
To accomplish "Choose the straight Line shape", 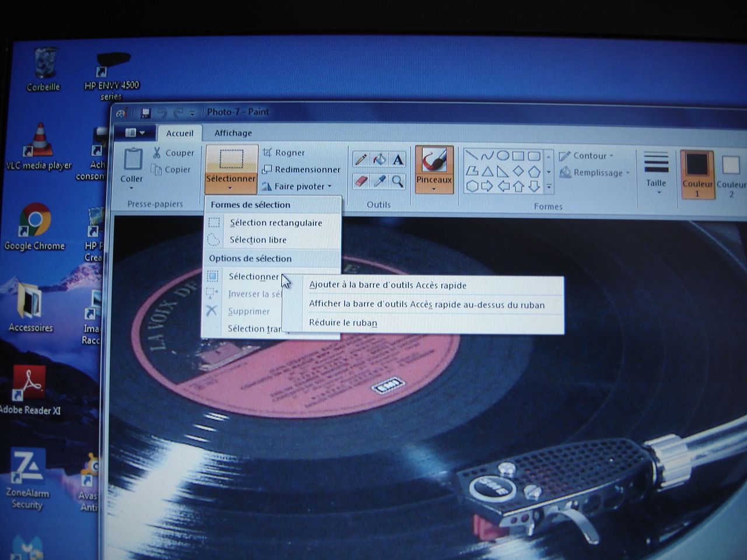I will (472, 156).
